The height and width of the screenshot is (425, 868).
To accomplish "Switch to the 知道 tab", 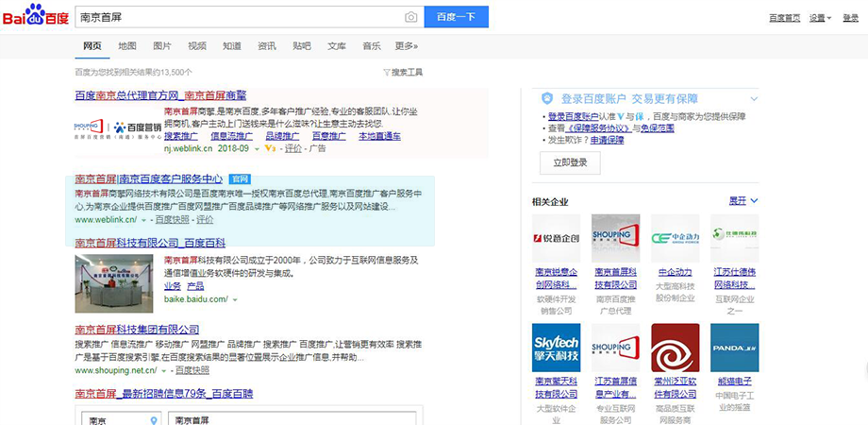I will [232, 46].
